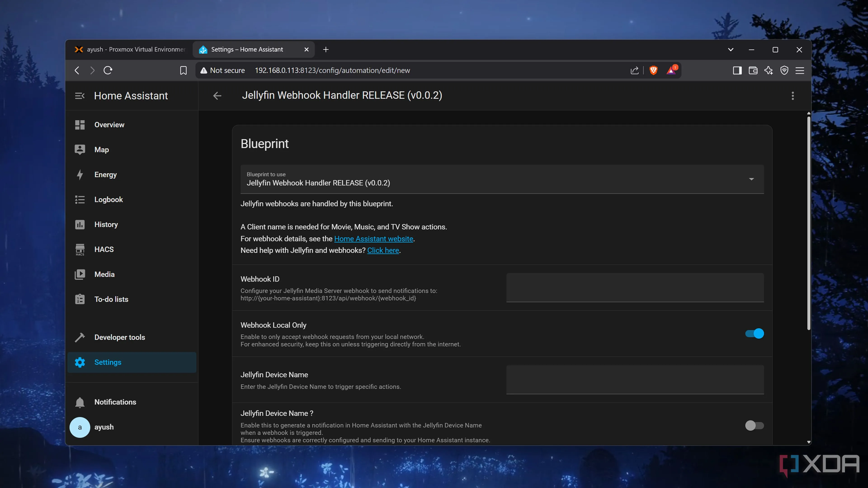
Task: Open the tab search dropdown chevron
Action: point(731,49)
